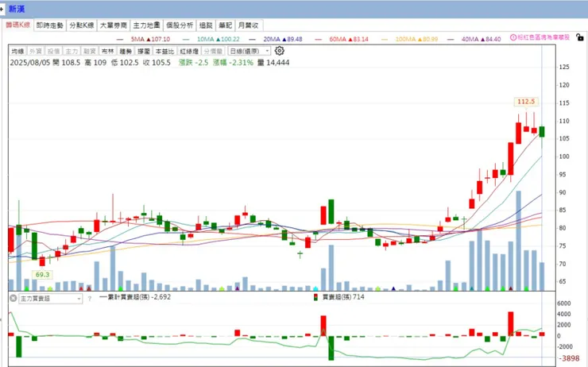Click the 112.5 high price label
588x367 pixels.
[x=526, y=102]
